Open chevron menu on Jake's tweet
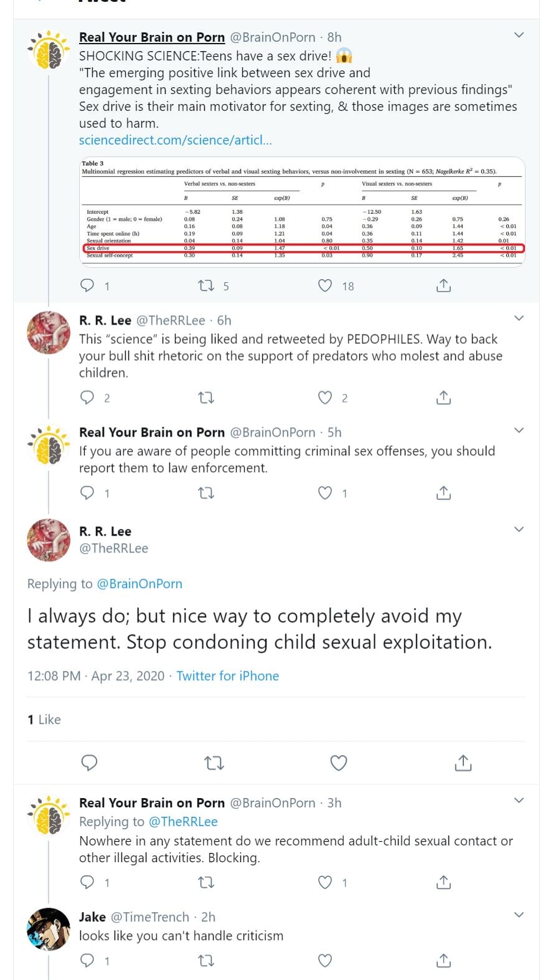 pos(519,915)
